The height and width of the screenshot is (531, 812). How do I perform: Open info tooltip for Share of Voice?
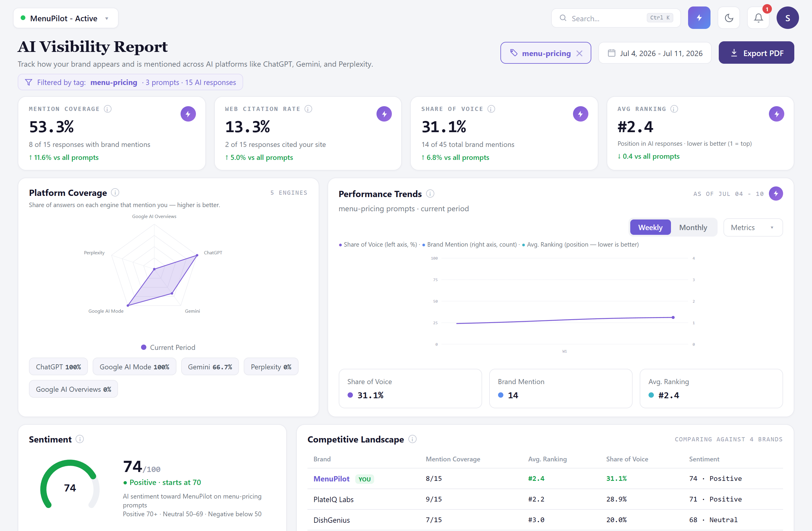point(491,109)
